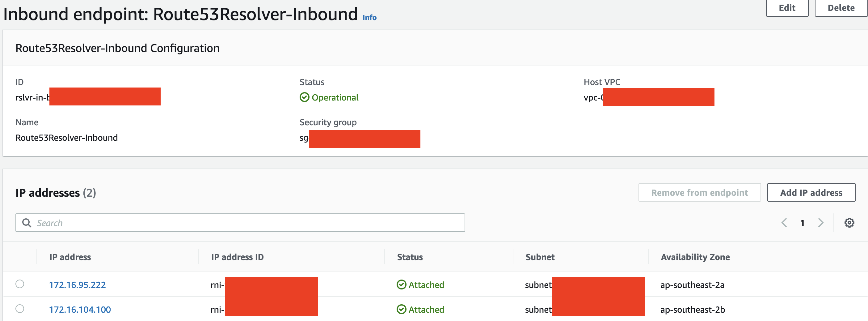Click the IP address ID column header
Viewport: 868px width, 321px height.
click(x=237, y=257)
